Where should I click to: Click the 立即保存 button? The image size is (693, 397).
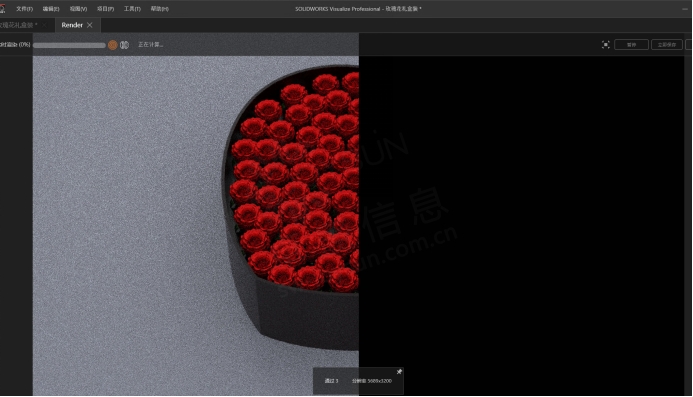666,45
